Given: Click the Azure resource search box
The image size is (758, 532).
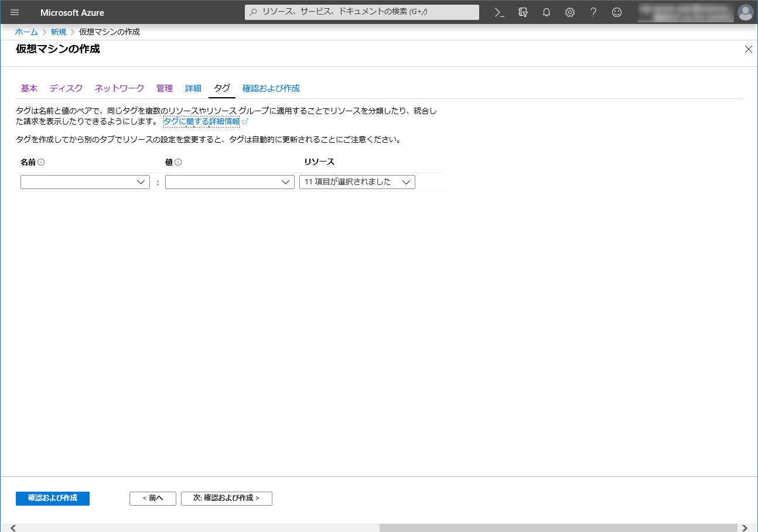Looking at the screenshot, I should [x=362, y=12].
